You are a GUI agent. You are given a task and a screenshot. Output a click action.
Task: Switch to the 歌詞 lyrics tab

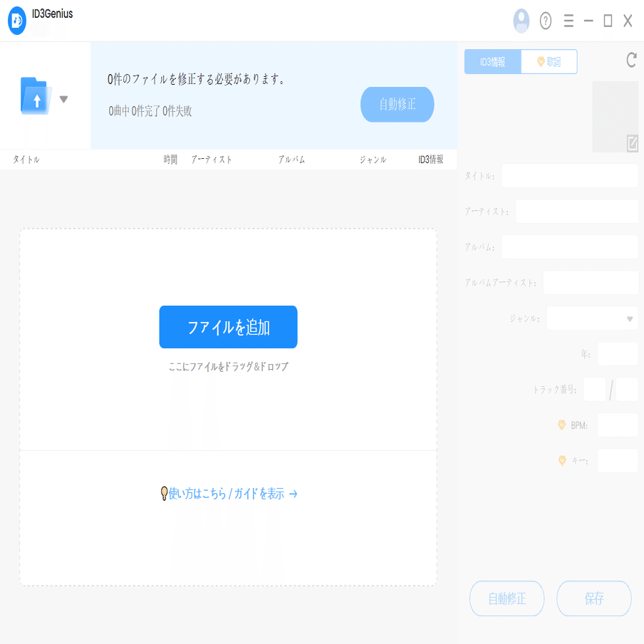(549, 61)
